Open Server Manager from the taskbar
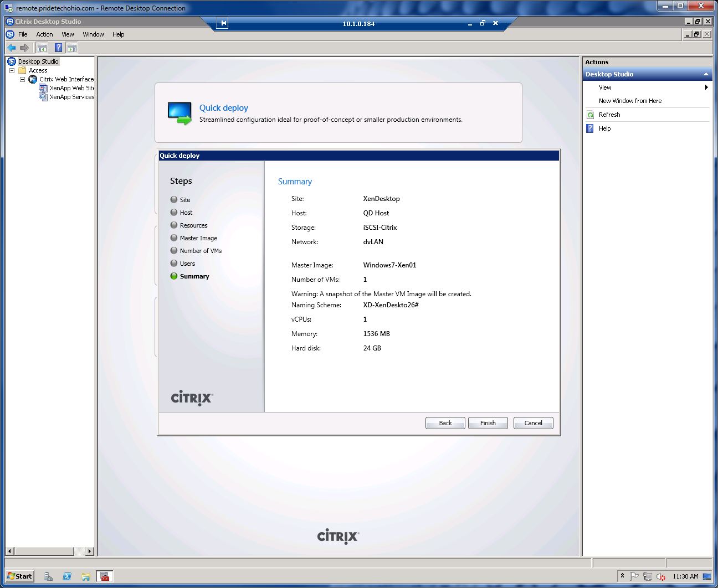Viewport: 718px width, 588px height. click(48, 576)
